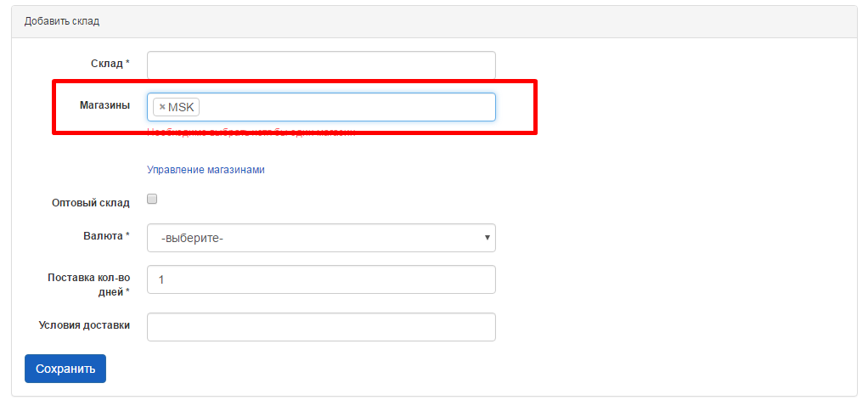Enable the Оптовый склад checkbox
Screen dimensions: 868x406
152,200
